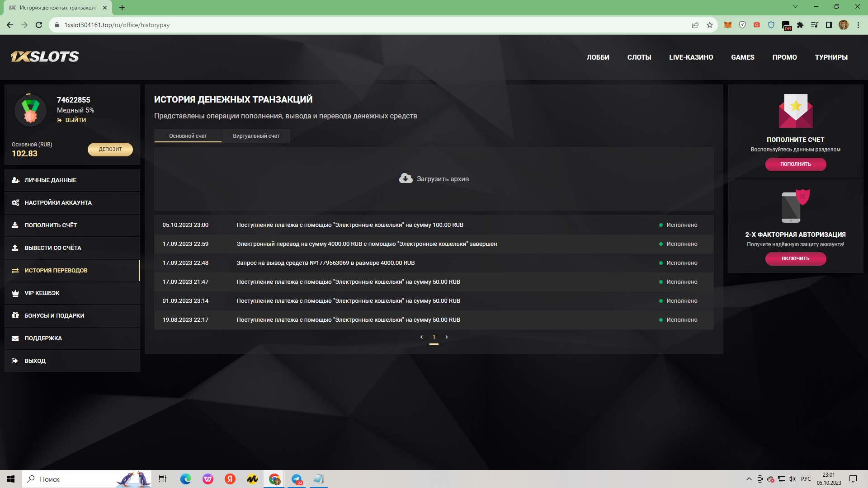Image resolution: width=868 pixels, height=488 pixels.
Task: Click the РУС language indicator in tray
Action: pos(806,479)
